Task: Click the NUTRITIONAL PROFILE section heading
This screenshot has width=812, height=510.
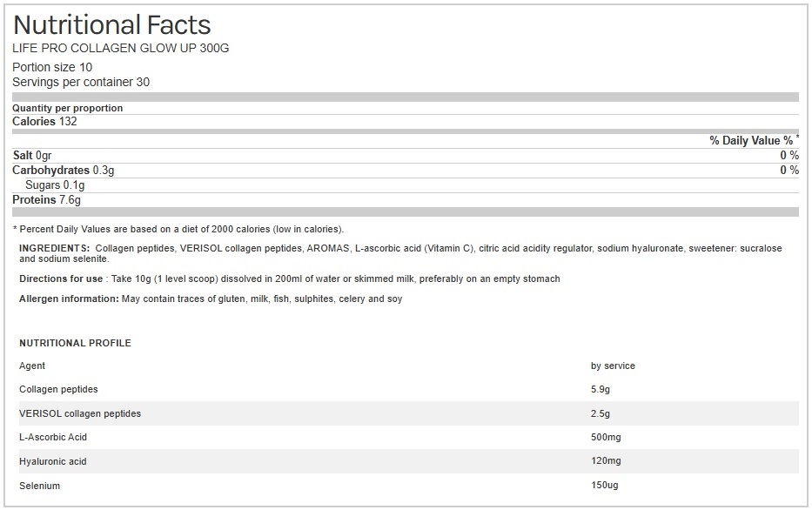Action: coord(75,343)
